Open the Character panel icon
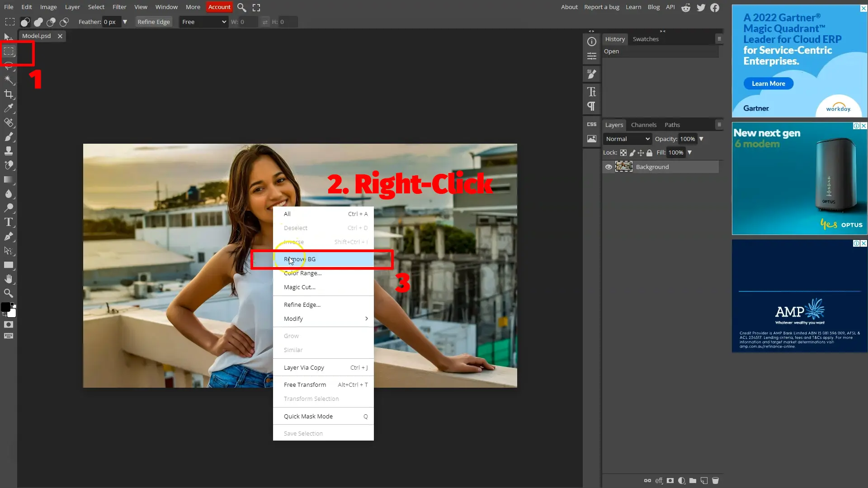The height and width of the screenshot is (488, 868). coord(592,92)
